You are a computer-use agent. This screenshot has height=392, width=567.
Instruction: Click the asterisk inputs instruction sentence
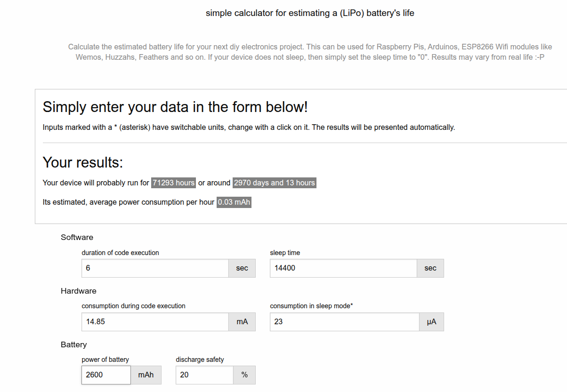point(249,128)
